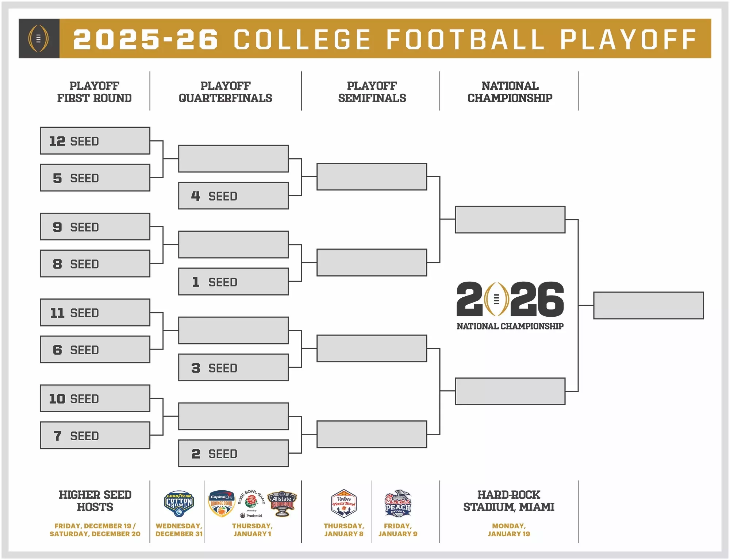Screen dimensions: 730x560
Task: Click the Monday, January 19 date
Action: click(x=509, y=530)
